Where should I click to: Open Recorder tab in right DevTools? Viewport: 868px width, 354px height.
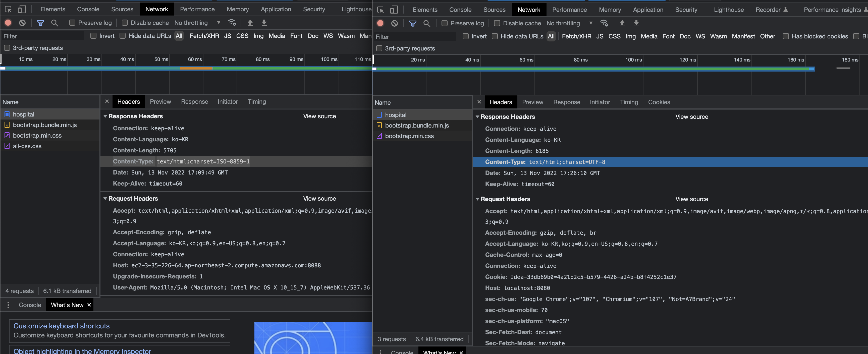click(771, 10)
